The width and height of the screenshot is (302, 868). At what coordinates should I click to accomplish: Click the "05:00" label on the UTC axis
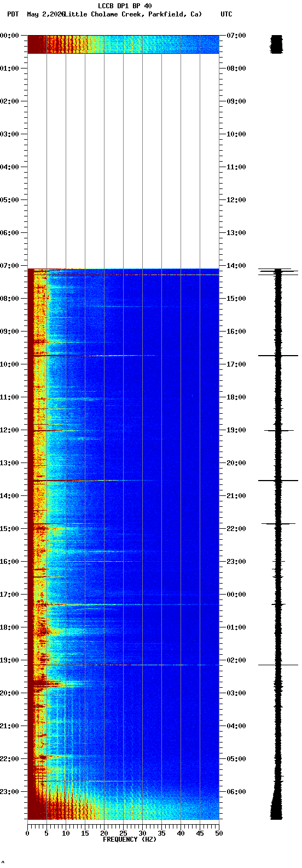[x=236, y=759]
